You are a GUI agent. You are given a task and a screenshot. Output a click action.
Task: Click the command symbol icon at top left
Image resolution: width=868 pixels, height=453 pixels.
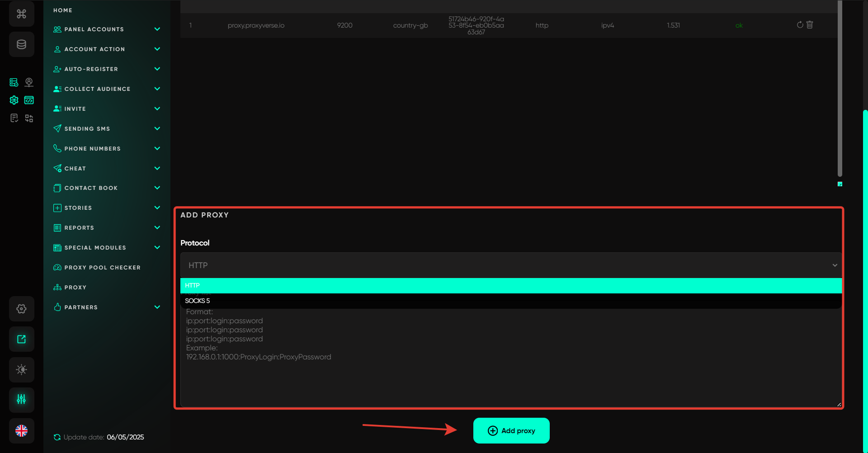pos(21,14)
